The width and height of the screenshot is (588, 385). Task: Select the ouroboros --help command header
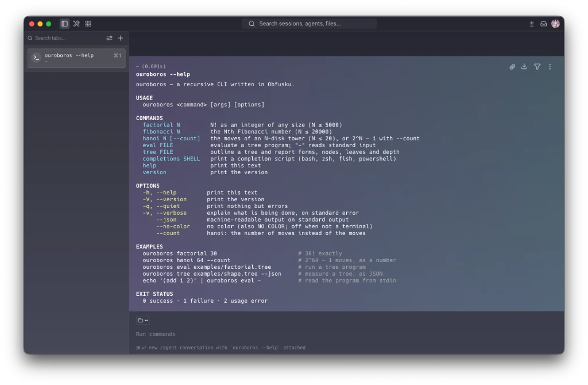tap(163, 74)
